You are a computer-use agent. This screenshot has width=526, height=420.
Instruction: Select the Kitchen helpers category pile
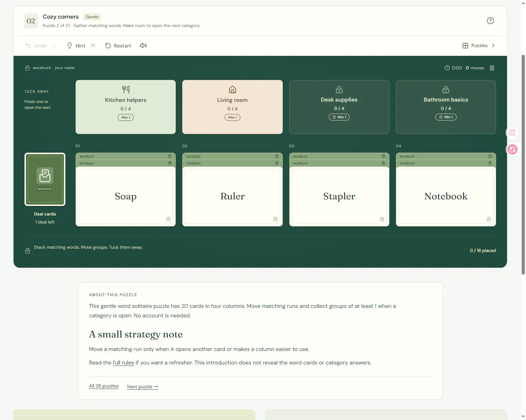(x=126, y=107)
